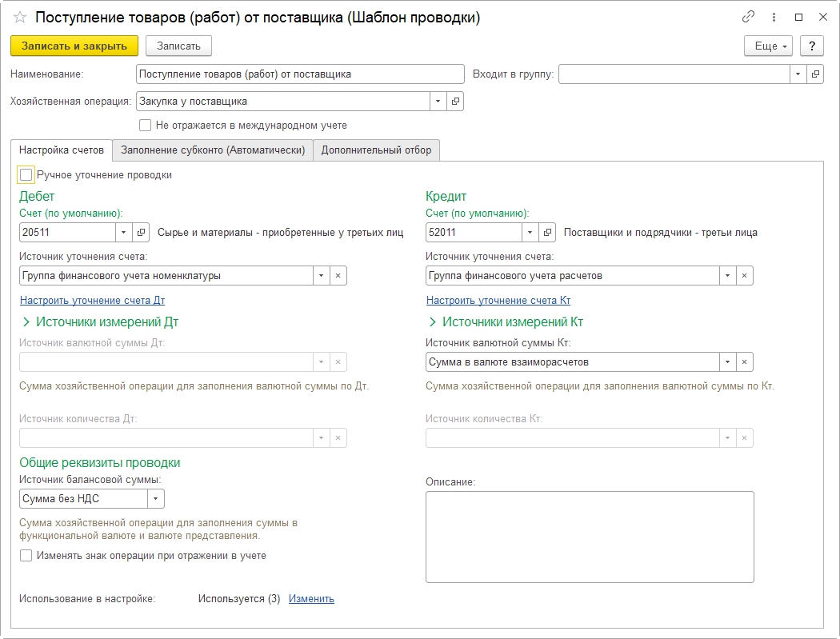Image resolution: width=840 pixels, height=639 pixels.
Task: Open the three-dot window menu
Action: pos(774,17)
